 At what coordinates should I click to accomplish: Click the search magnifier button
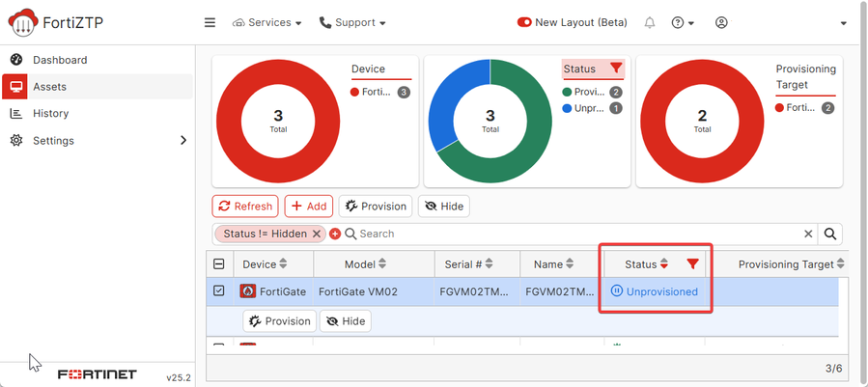(829, 235)
